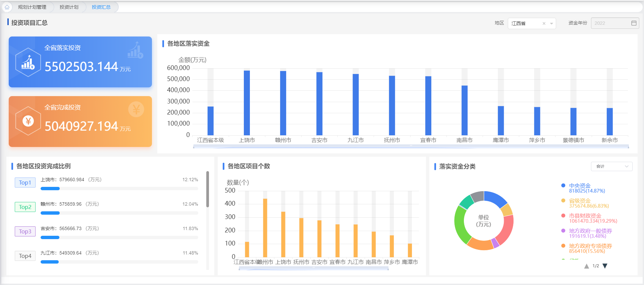Viewport: 644px width, 285px height.
Task: Go to next legend page arrow
Action: pyautogui.click(x=605, y=266)
